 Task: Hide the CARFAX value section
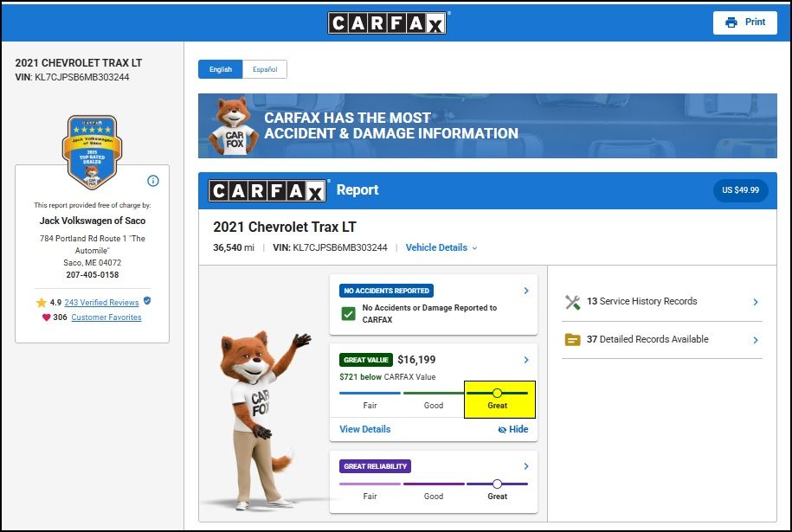point(513,429)
